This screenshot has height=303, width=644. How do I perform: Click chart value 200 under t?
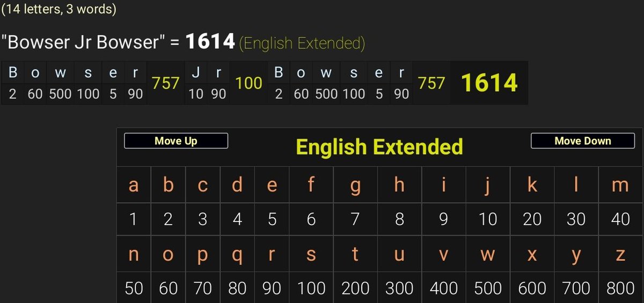355,288
